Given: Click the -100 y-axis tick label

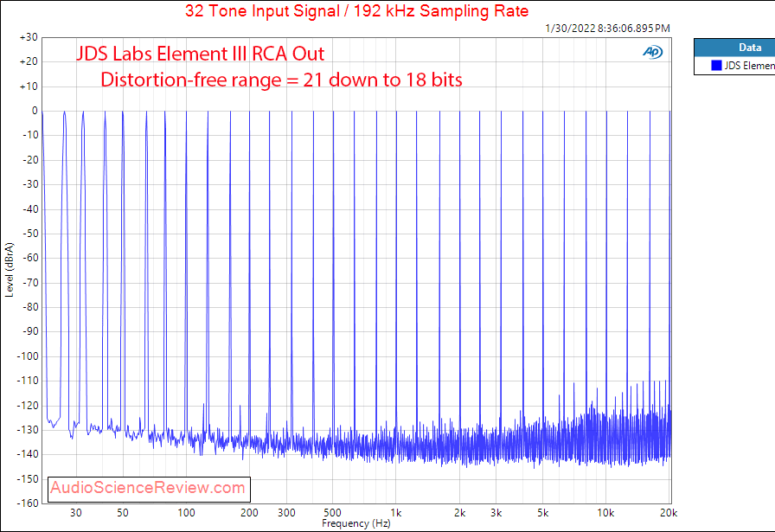Looking at the screenshot, I should click(x=28, y=356).
